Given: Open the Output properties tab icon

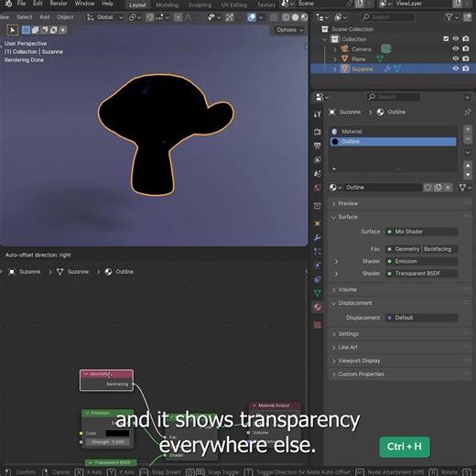Looking at the screenshot, I should (x=318, y=146).
